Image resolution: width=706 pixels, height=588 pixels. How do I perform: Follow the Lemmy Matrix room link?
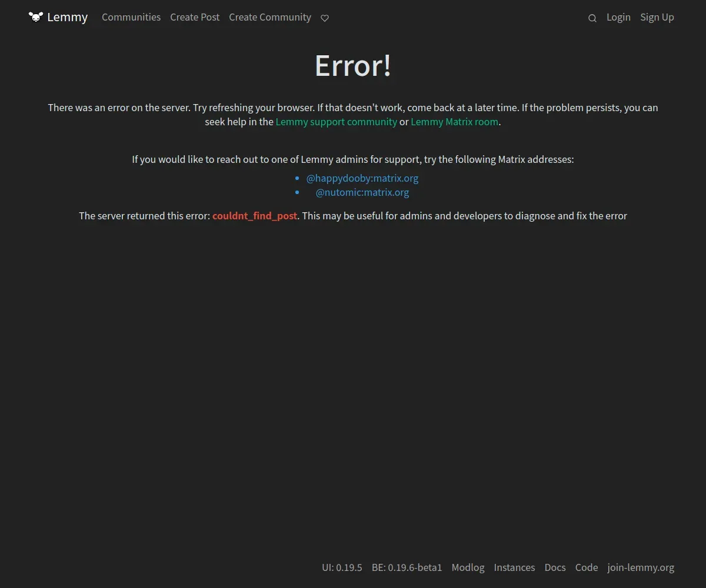click(x=455, y=122)
